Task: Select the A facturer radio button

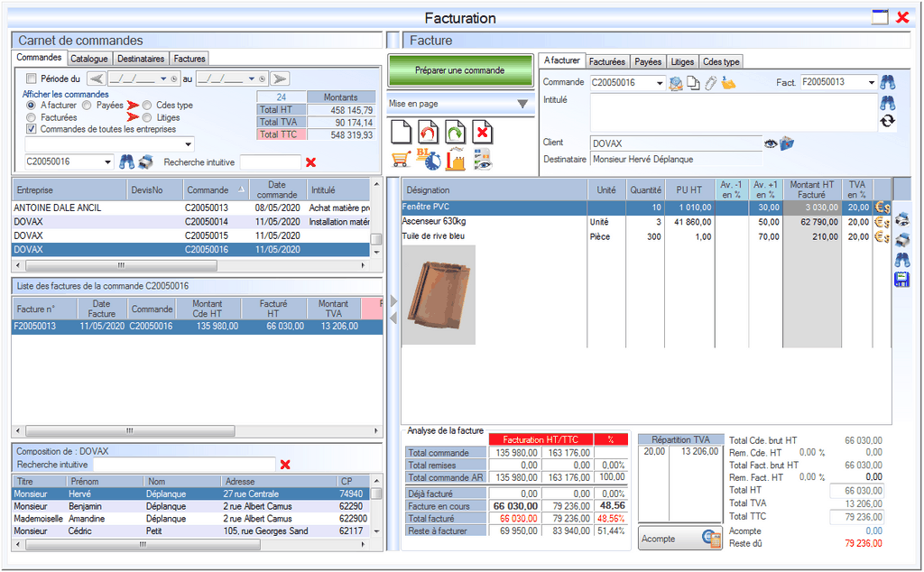Action: 32,105
